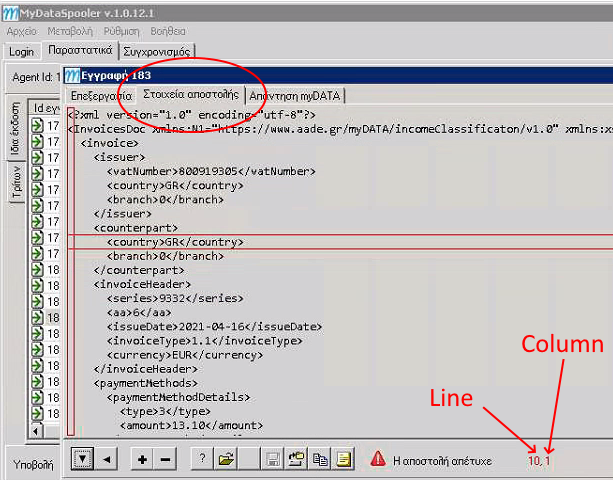The height and width of the screenshot is (480, 613).
Task: Click the floppy disk save icon
Action: pos(272,459)
